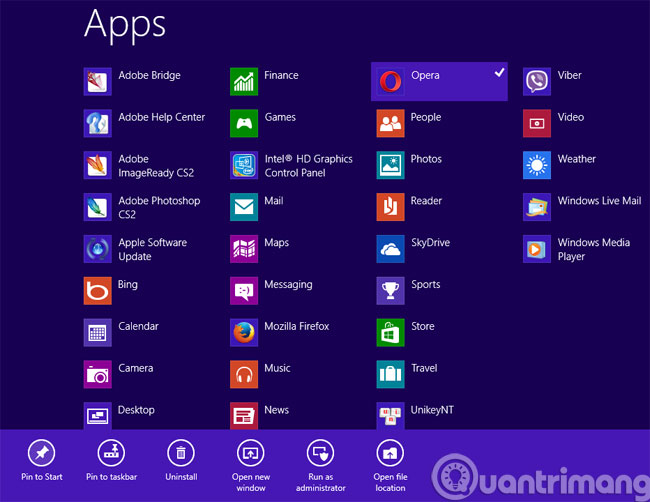Open the Viber app icon
This screenshot has height=502, width=650.
tap(537, 82)
